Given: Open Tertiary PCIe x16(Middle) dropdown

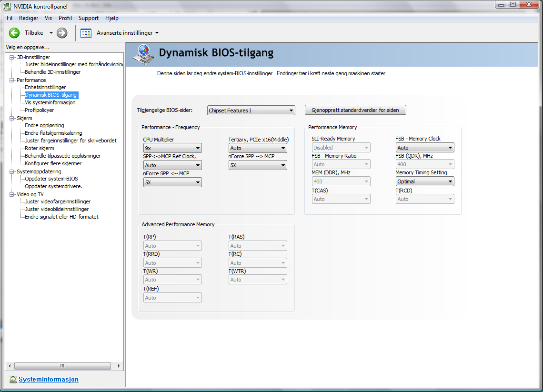Looking at the screenshot, I should click(x=258, y=148).
